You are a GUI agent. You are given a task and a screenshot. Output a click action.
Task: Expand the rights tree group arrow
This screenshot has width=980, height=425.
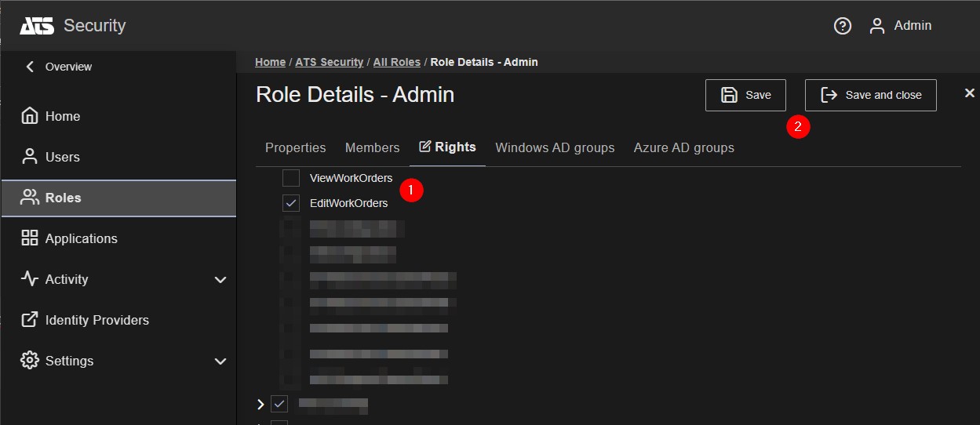coord(261,405)
